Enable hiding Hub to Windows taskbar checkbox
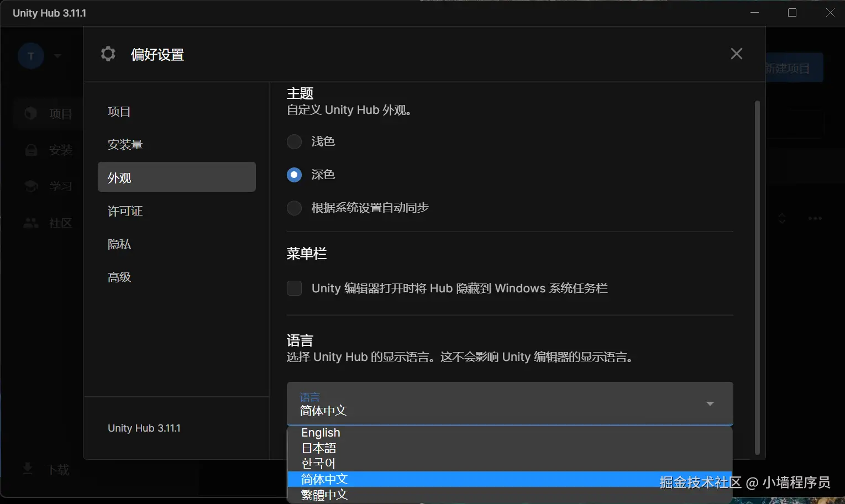The image size is (845, 504). point(294,288)
